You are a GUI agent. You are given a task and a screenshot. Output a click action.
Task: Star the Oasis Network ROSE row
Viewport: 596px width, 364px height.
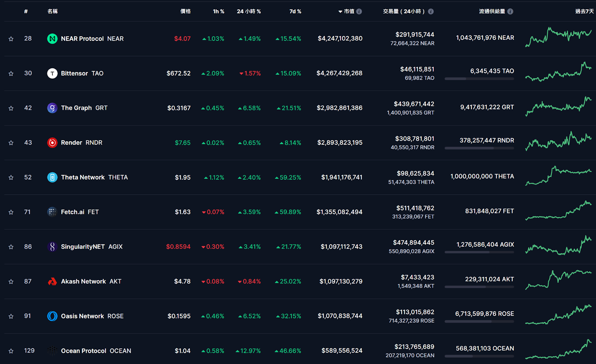[11, 316]
